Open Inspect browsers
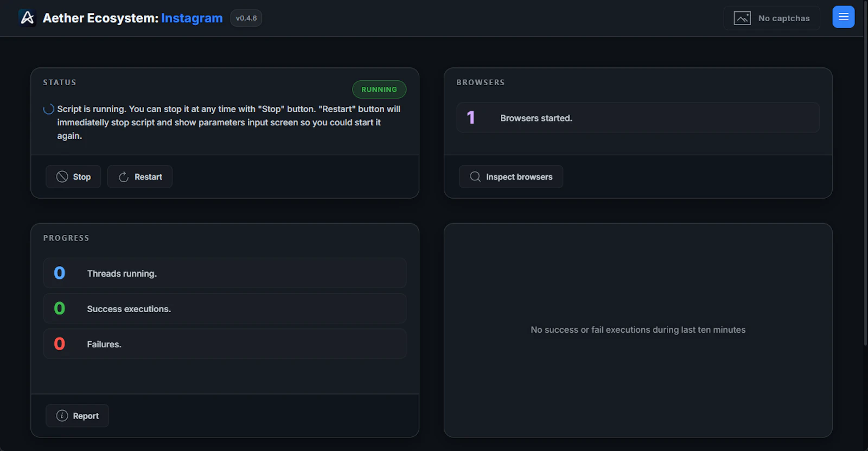The width and height of the screenshot is (868, 451). pos(510,176)
